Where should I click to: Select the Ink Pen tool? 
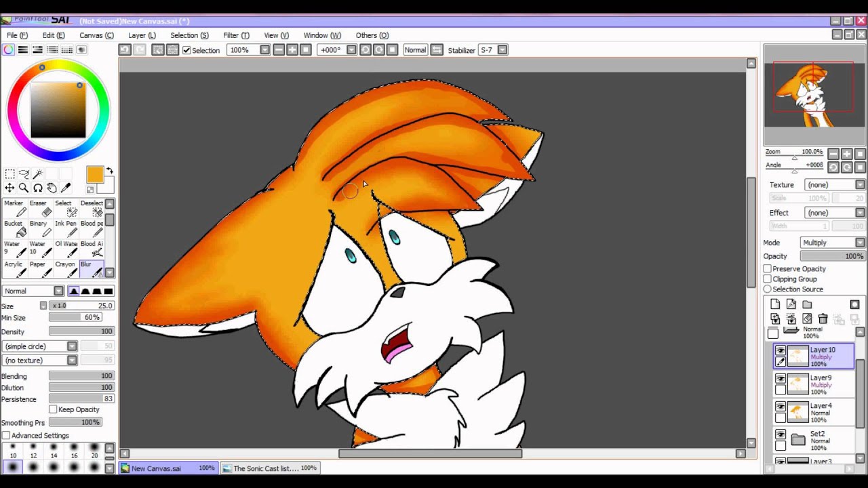click(65, 228)
